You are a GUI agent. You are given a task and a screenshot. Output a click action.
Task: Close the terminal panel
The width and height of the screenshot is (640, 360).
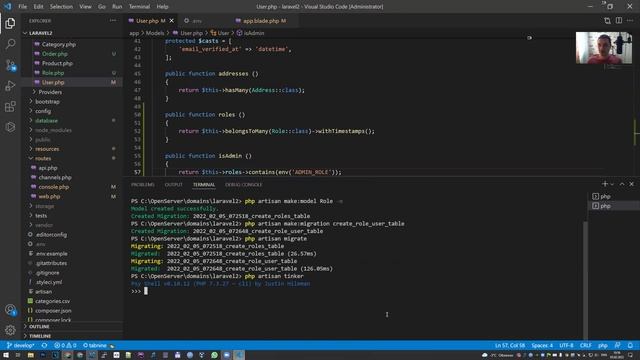(631, 184)
